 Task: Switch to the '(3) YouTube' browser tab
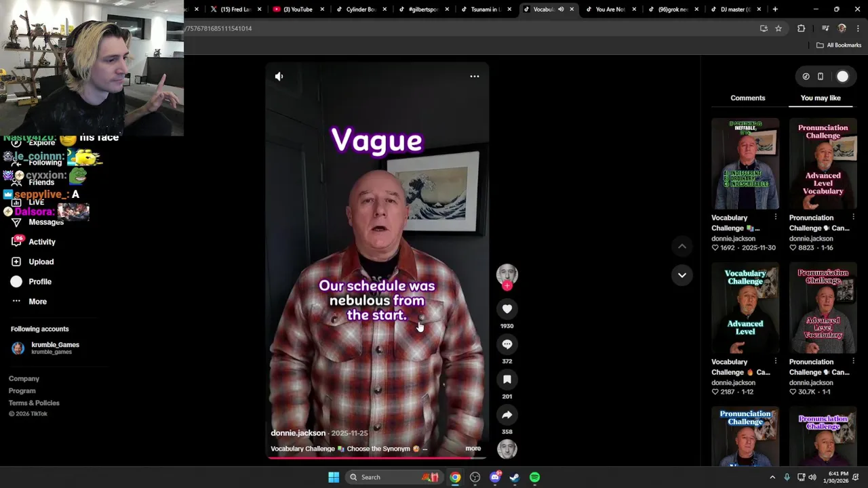[x=297, y=9]
